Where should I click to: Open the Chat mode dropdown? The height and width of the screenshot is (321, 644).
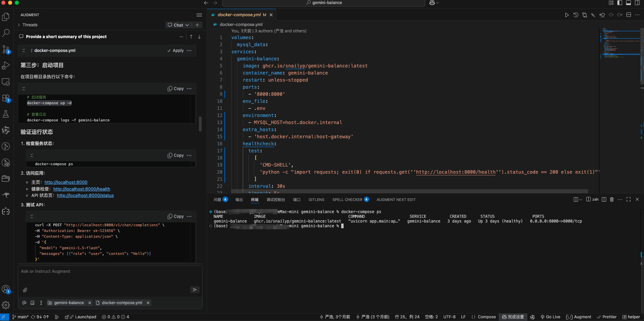pyautogui.click(x=178, y=25)
